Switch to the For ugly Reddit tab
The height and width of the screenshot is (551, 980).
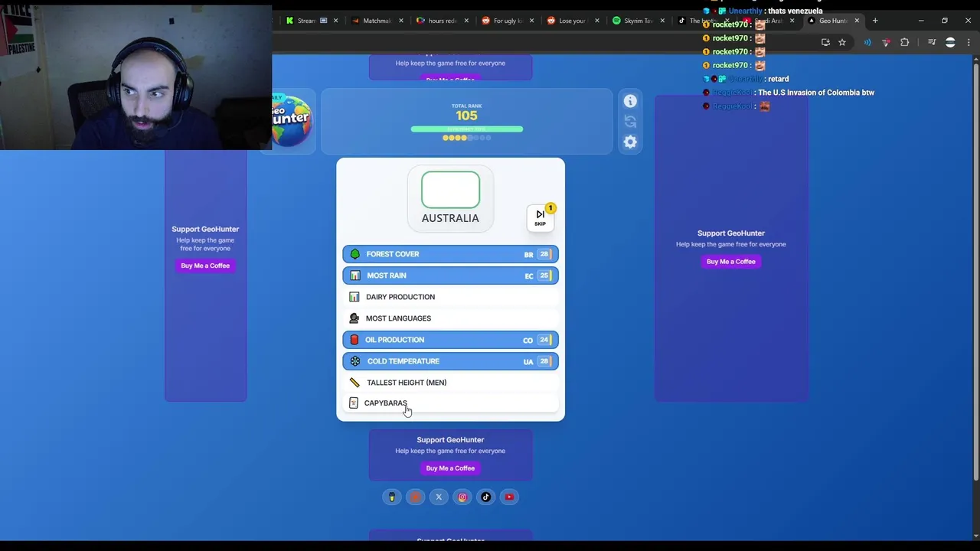point(507,21)
